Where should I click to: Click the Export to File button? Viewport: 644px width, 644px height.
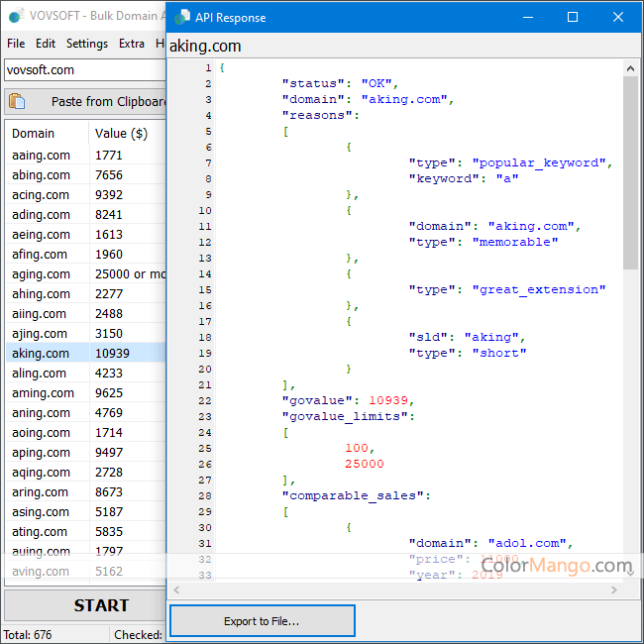tap(262, 621)
